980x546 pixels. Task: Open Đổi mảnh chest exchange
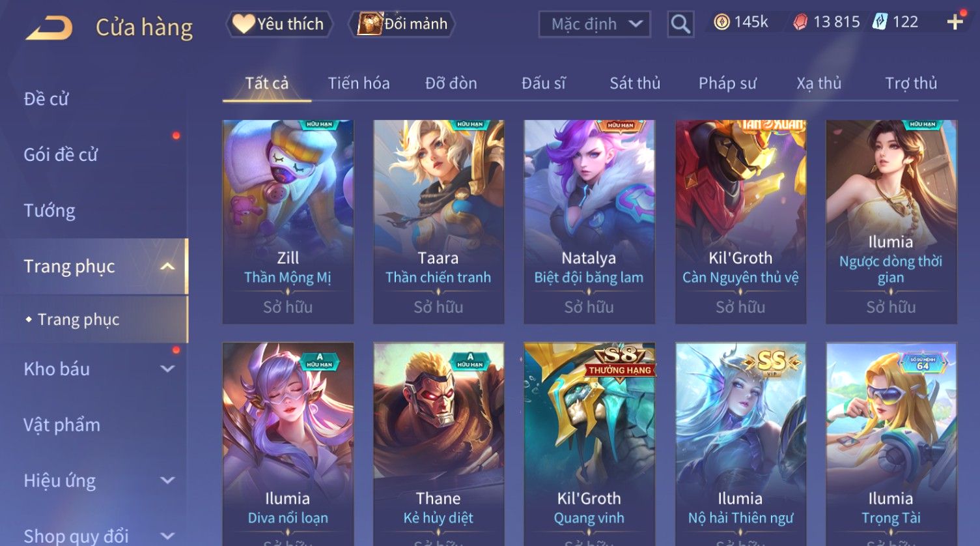click(x=402, y=24)
